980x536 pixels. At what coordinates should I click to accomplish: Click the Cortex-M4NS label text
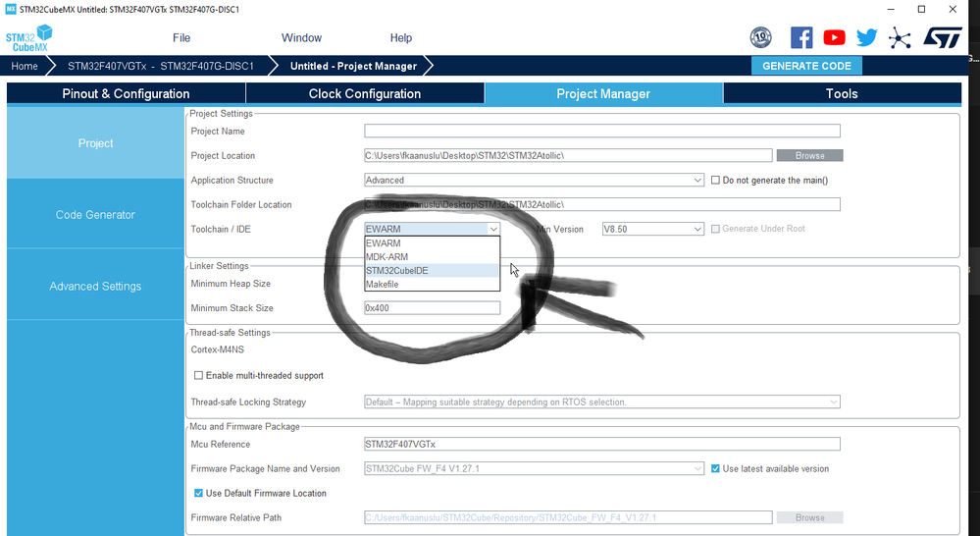click(217, 349)
